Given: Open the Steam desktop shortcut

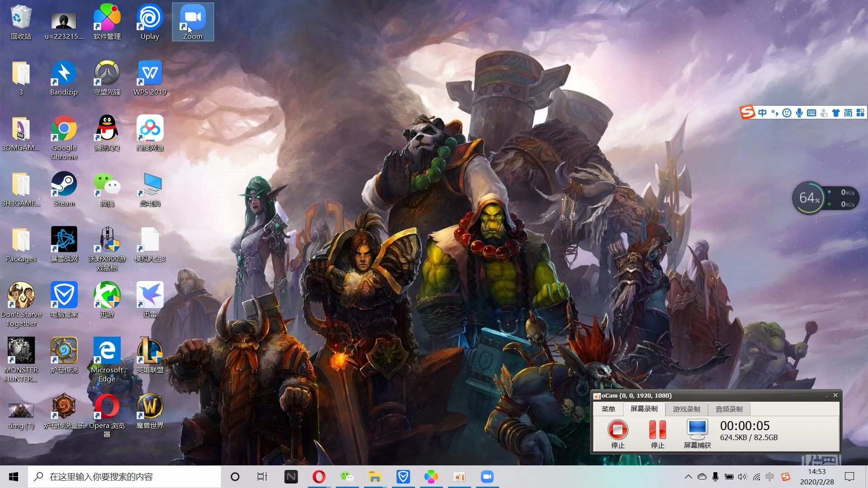Looking at the screenshot, I should (64, 189).
